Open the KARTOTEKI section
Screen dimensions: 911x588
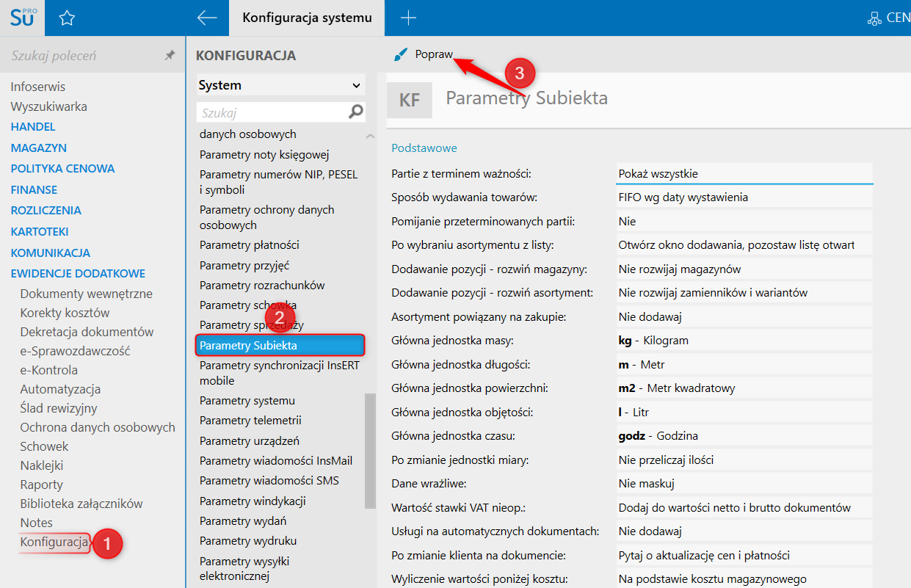click(40, 231)
